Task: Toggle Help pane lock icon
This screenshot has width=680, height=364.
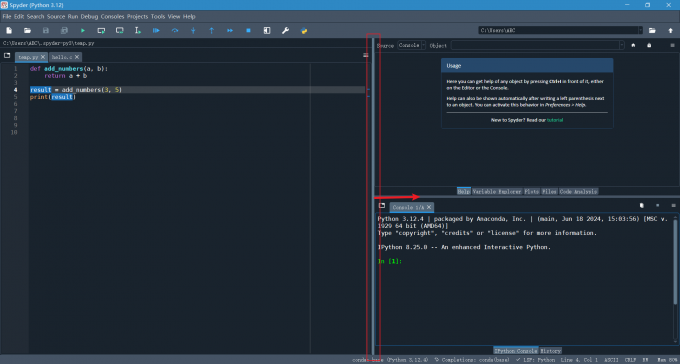Action: [x=649, y=45]
